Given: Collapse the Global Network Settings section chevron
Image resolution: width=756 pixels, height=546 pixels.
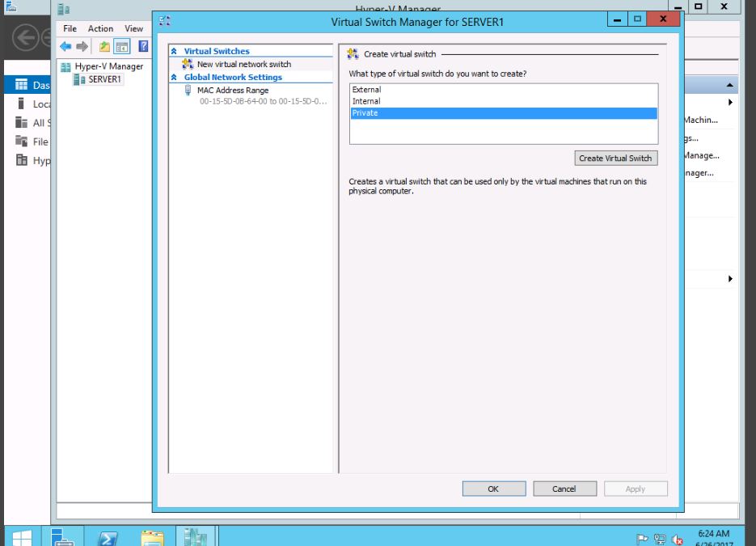Looking at the screenshot, I should (174, 77).
